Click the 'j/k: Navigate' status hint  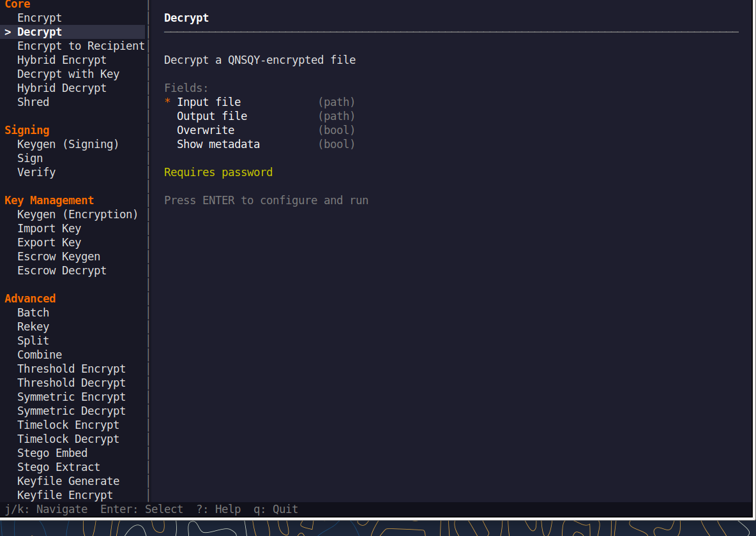[x=46, y=509]
